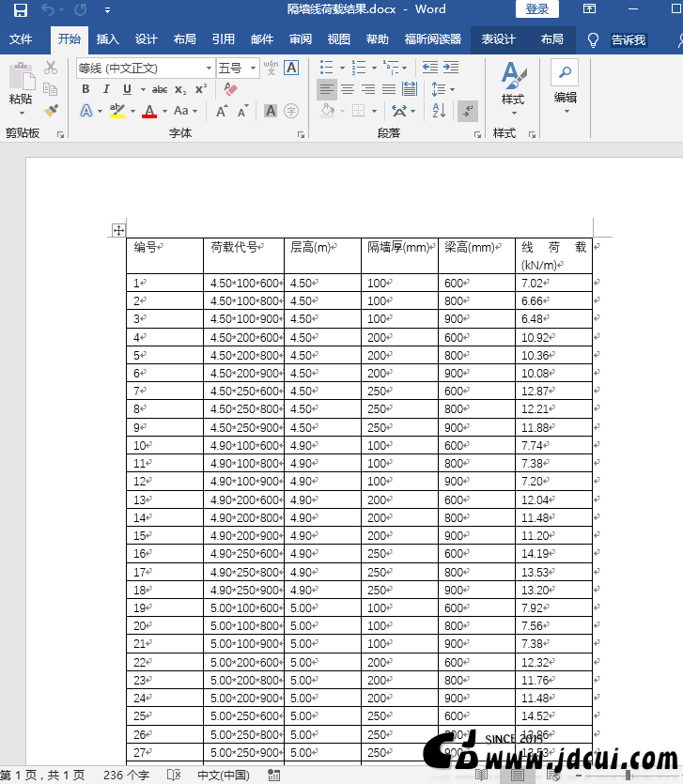
Task: Apply character border icon
Action: click(x=291, y=68)
